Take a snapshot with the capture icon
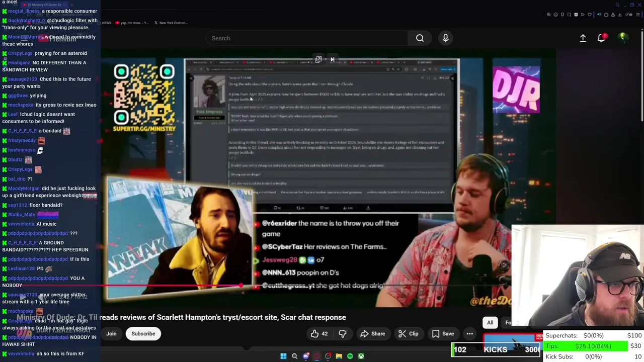 click(x=569, y=15)
